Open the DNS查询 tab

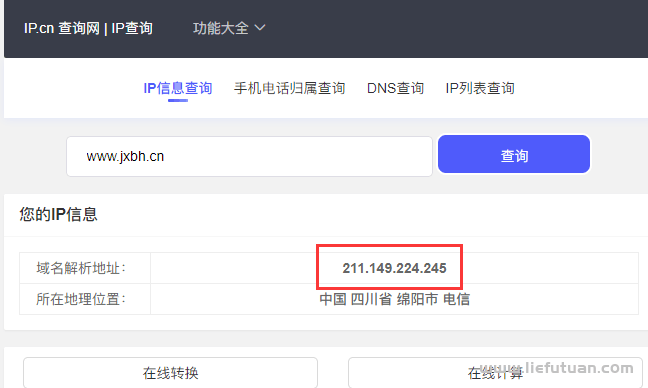pos(395,88)
